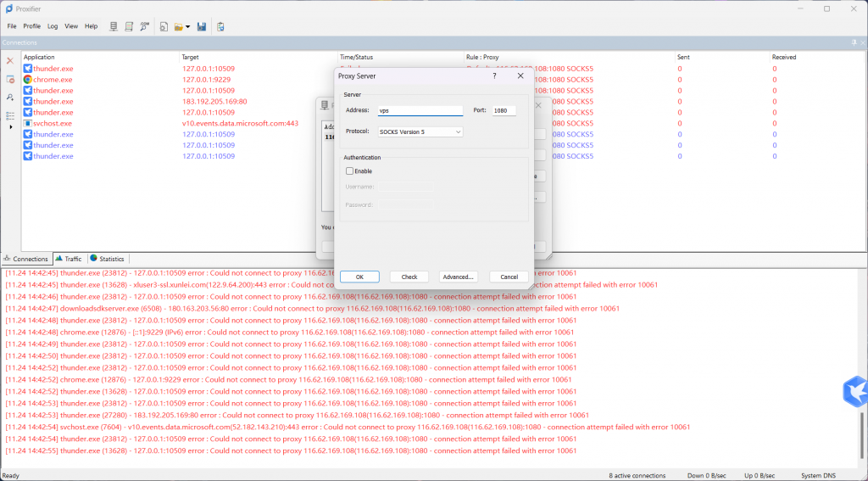868x481 pixels.
Task: Open the Profile menu
Action: [x=31, y=26]
